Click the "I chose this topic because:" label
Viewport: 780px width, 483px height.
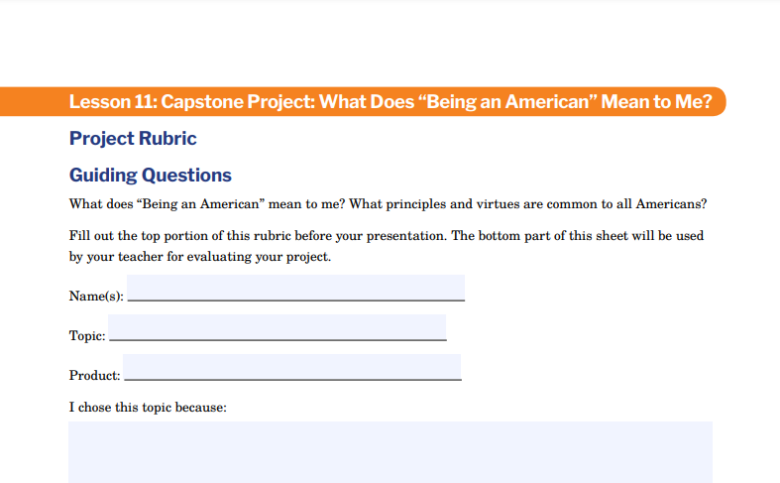148,407
